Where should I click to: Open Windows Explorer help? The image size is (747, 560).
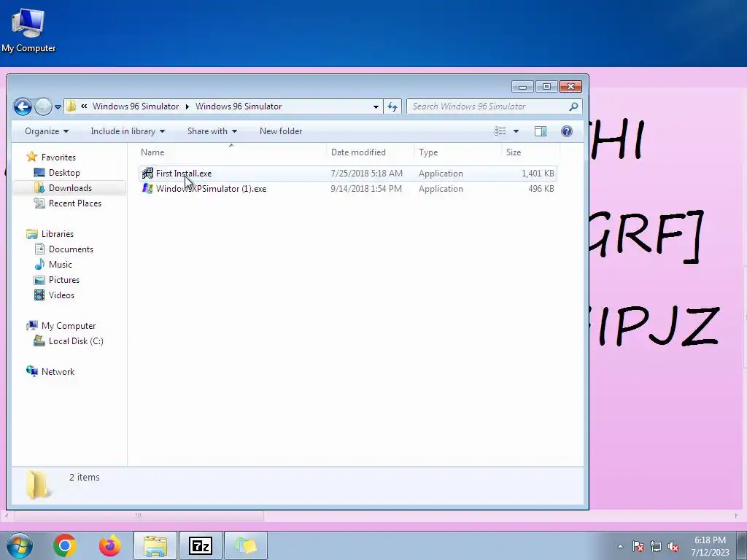(x=566, y=131)
